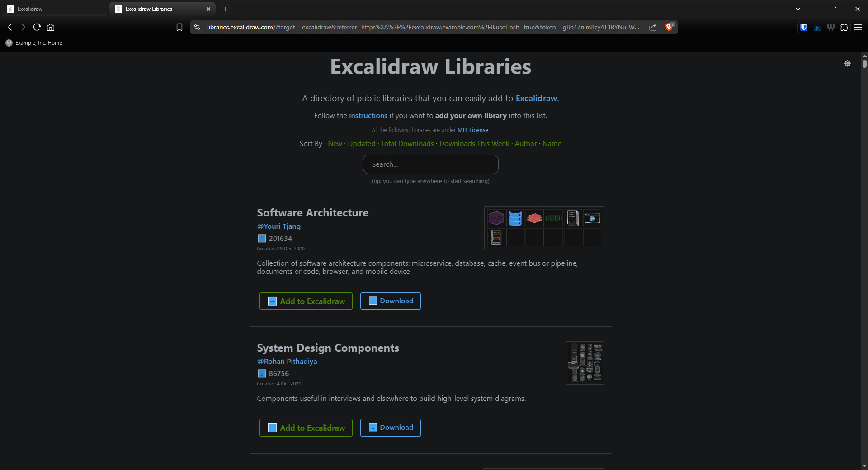Reload the Excalidraw Libraries page

pyautogui.click(x=37, y=27)
